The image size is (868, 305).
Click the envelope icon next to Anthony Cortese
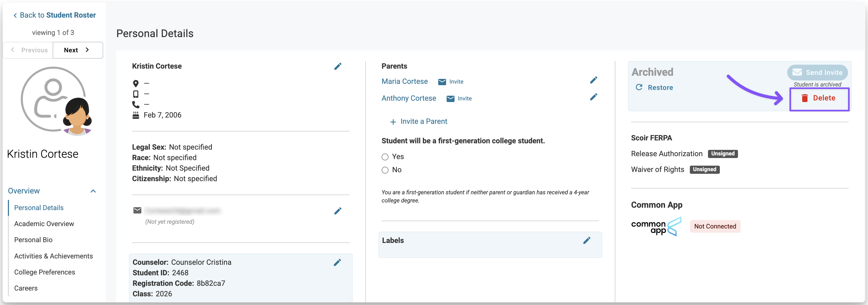[x=450, y=99]
